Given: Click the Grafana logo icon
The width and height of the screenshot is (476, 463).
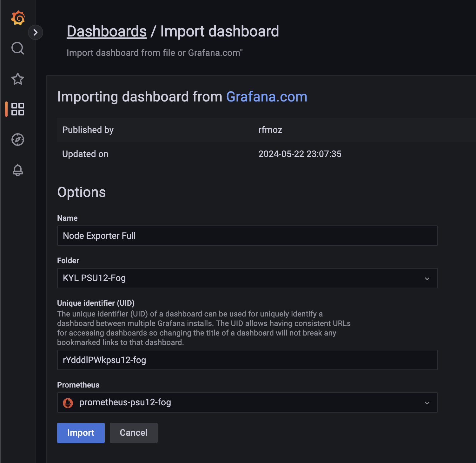Looking at the screenshot, I should [18, 18].
